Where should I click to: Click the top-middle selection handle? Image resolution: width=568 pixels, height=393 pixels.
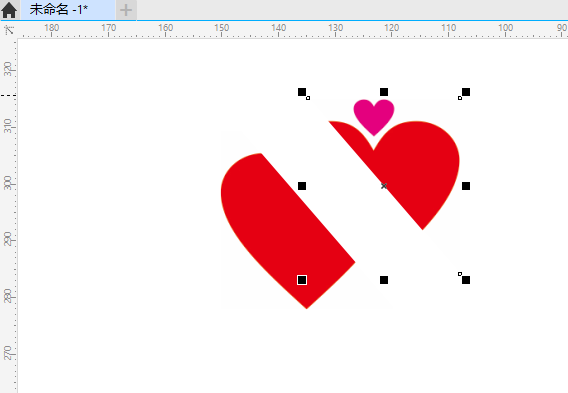tap(384, 92)
